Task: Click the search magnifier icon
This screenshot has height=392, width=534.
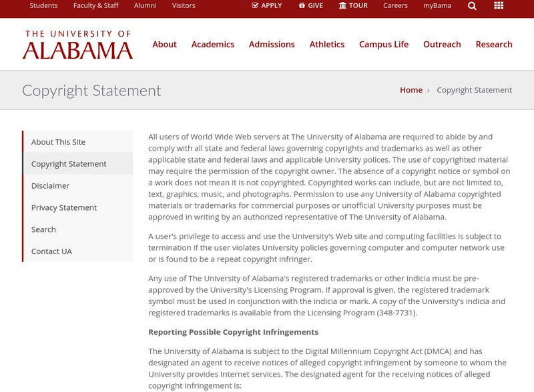Action: (472, 6)
